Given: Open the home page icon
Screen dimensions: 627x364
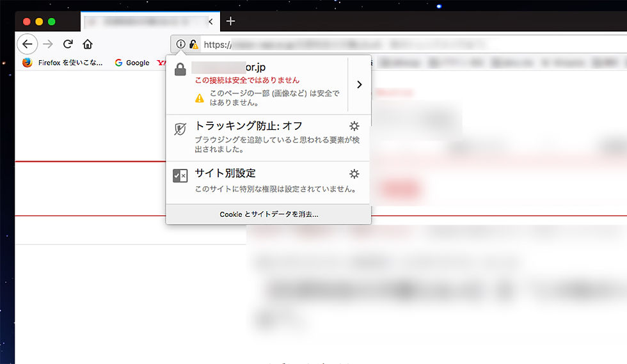Looking at the screenshot, I should point(88,44).
